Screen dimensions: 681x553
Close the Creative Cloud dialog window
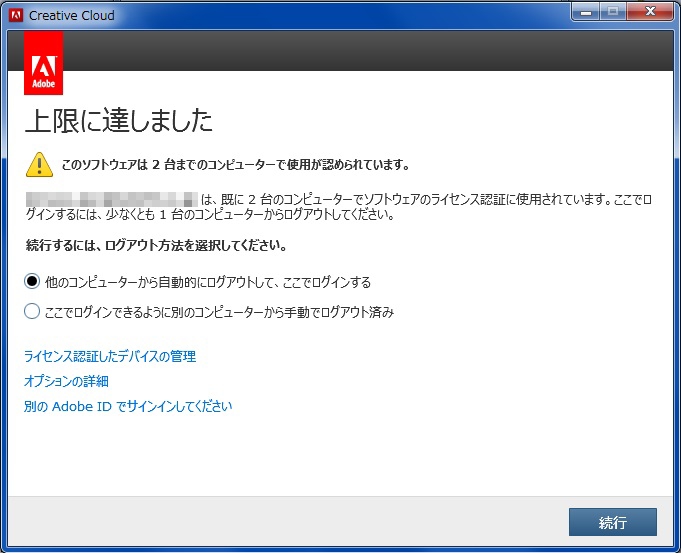coord(650,12)
